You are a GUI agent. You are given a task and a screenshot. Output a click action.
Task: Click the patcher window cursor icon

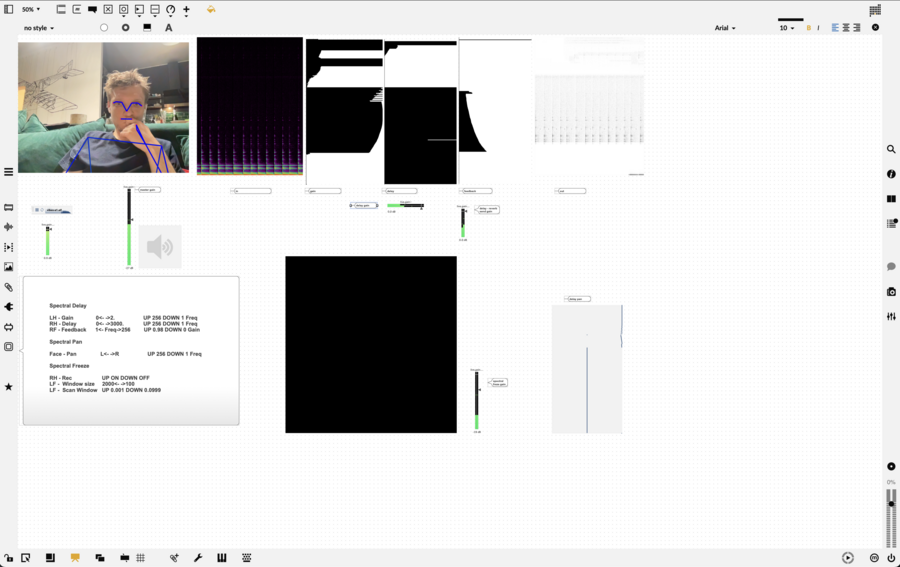pos(26,558)
